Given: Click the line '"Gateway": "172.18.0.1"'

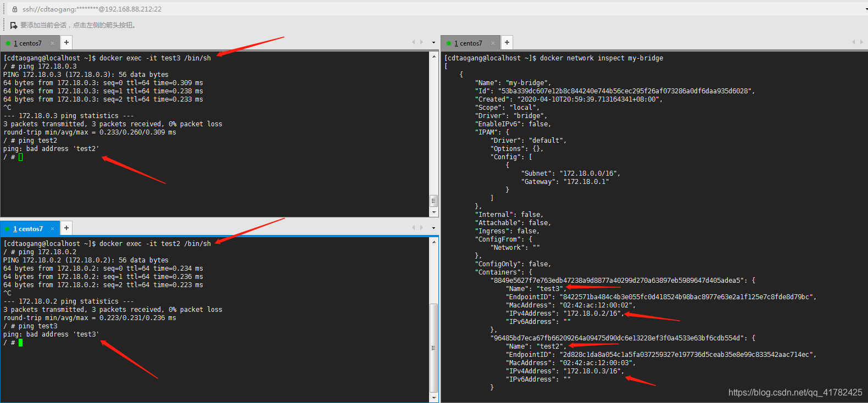Looking at the screenshot, I should 565,182.
